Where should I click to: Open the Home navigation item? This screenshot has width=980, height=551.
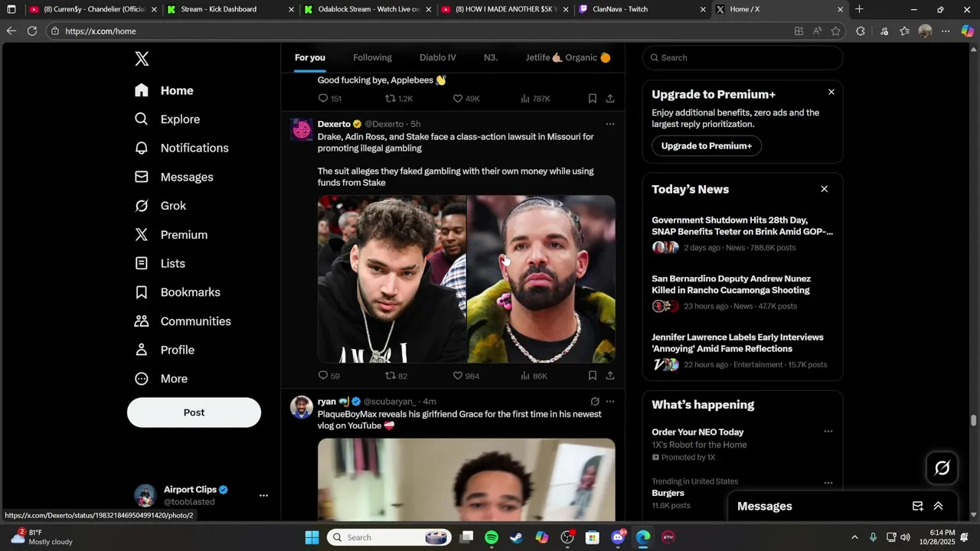[164, 90]
